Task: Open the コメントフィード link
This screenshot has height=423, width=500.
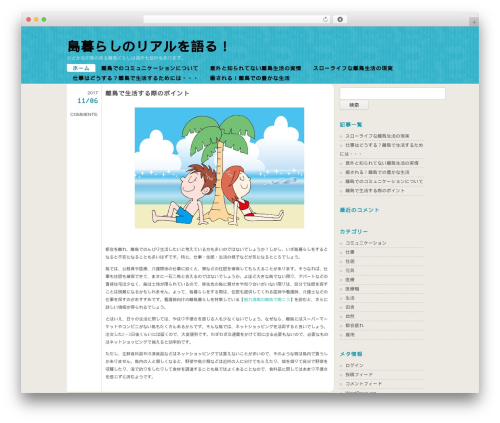Action: tap(363, 384)
